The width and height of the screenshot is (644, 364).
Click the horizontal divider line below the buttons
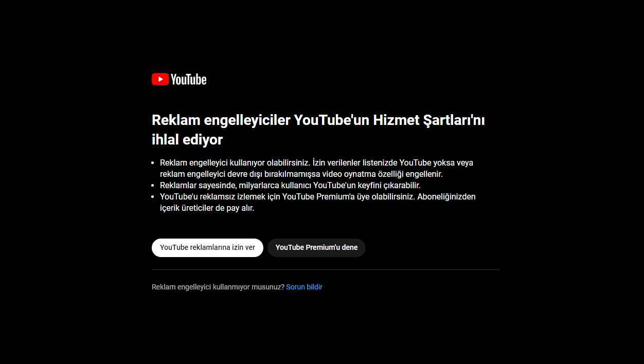326,269
